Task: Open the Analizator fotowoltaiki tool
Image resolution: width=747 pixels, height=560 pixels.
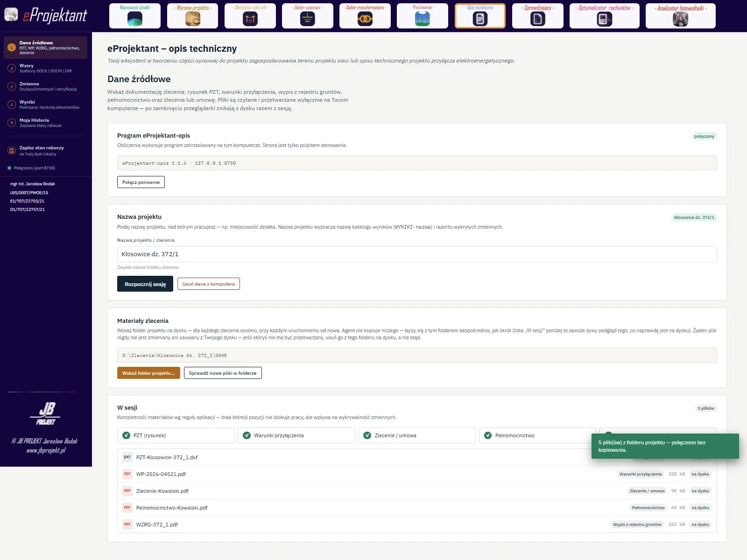Action: 681,16
